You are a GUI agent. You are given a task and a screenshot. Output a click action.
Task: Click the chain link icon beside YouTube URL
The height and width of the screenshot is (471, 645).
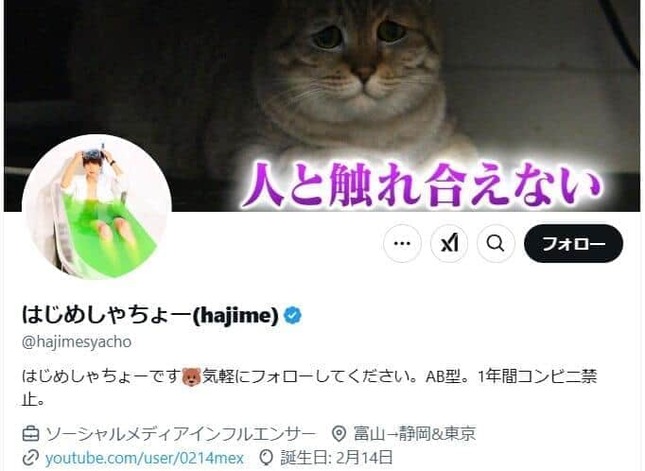(x=30, y=458)
